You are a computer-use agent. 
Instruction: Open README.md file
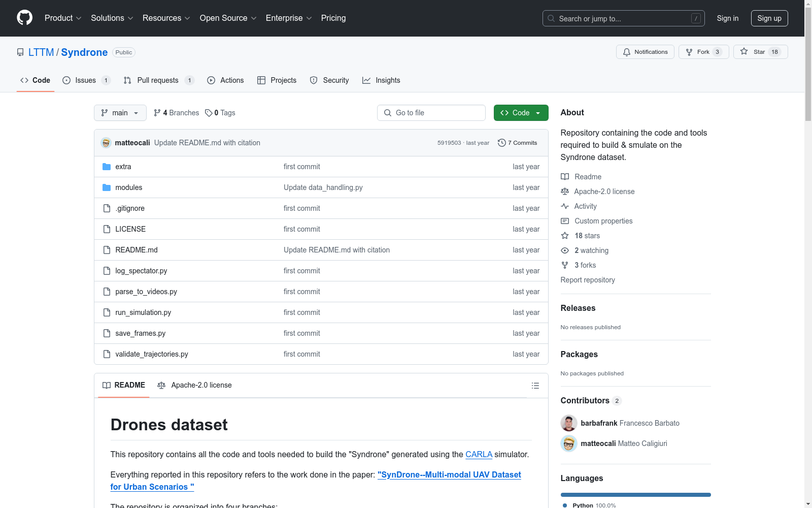[137, 250]
